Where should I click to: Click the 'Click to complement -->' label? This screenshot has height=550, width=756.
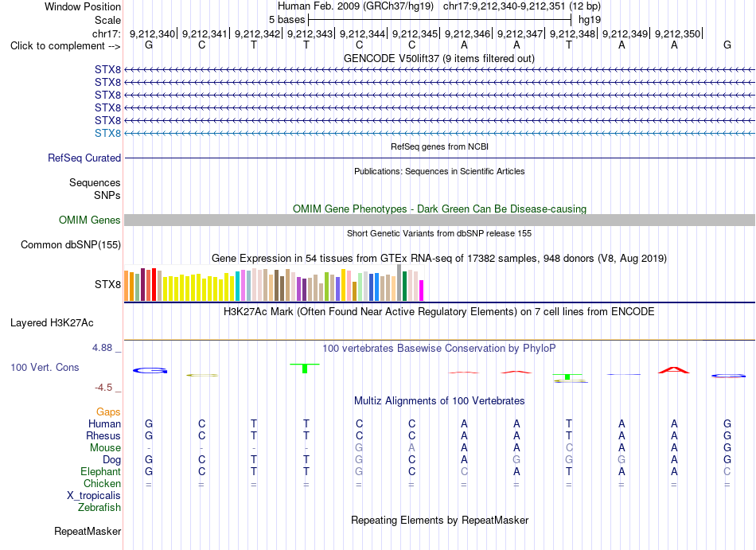[x=65, y=46]
